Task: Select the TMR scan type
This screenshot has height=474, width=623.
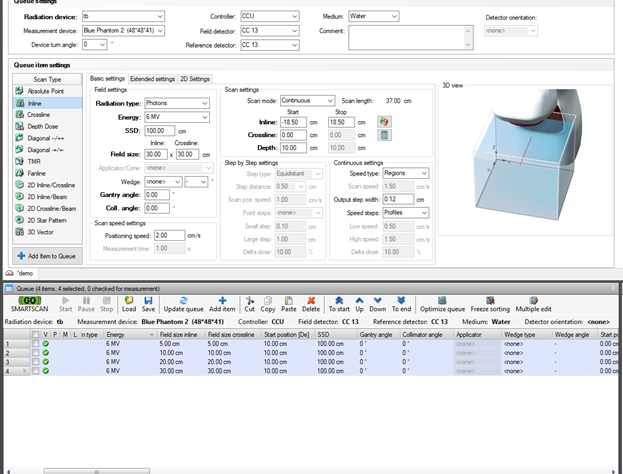Action: coord(47,161)
